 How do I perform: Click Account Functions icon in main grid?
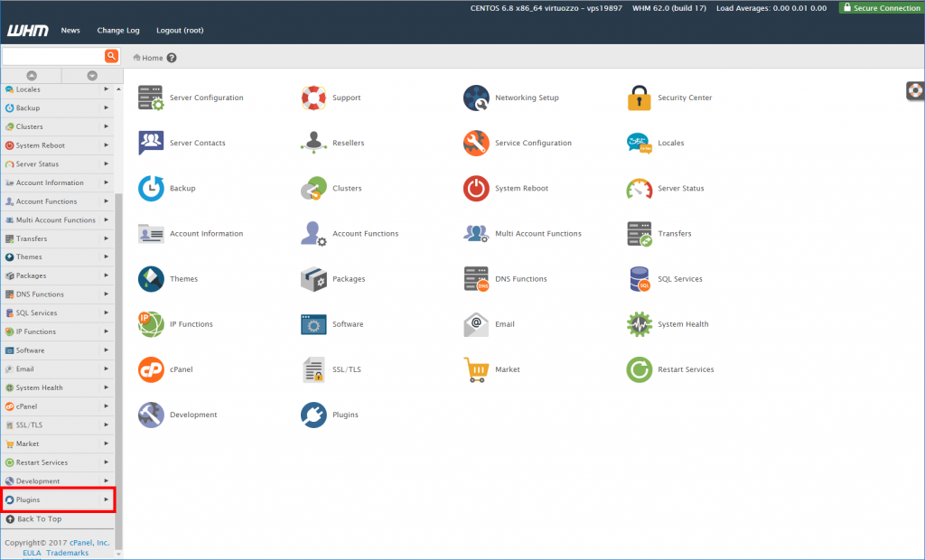(x=313, y=234)
